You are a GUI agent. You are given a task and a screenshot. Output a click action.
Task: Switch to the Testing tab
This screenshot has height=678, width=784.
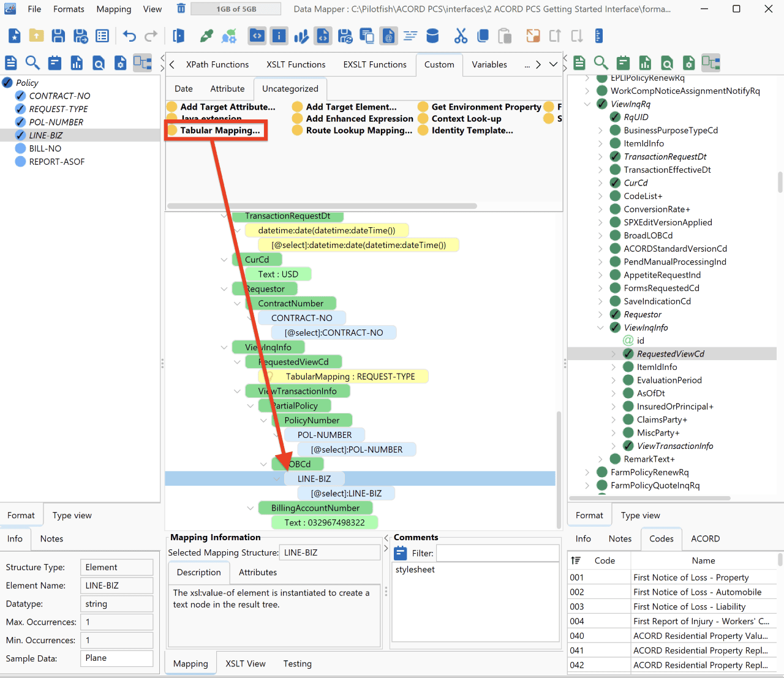click(298, 664)
